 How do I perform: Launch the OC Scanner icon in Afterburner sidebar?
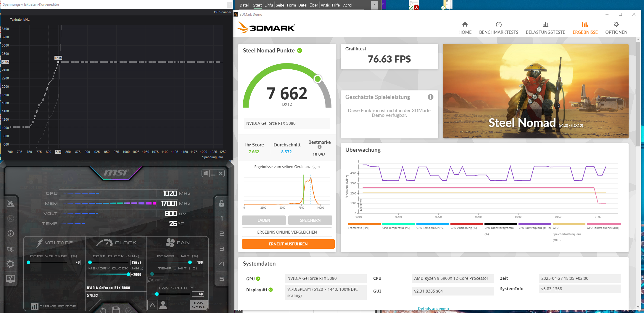click(x=11, y=249)
